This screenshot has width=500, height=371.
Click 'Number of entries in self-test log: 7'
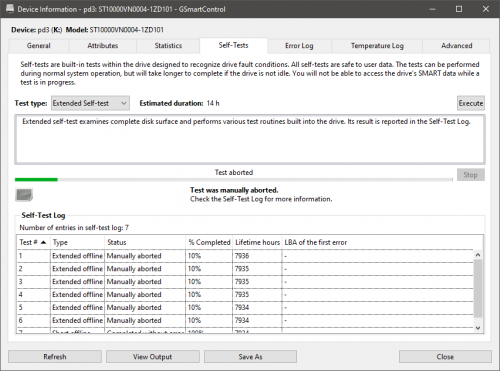(x=74, y=228)
